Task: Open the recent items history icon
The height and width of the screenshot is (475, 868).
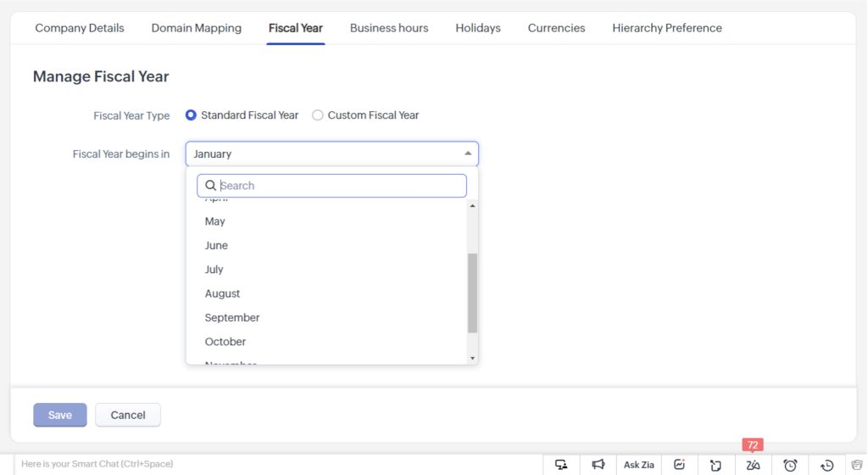Action: (827, 465)
